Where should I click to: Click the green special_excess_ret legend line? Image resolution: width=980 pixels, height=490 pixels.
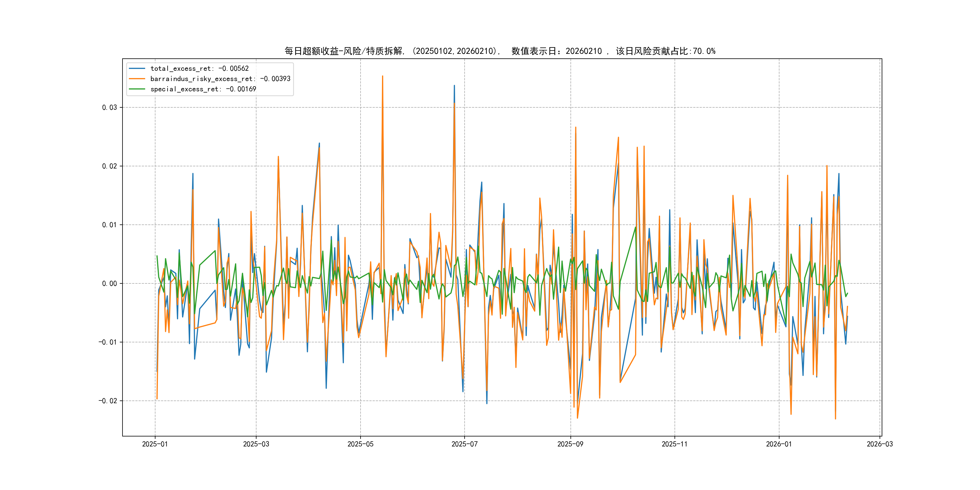137,89
